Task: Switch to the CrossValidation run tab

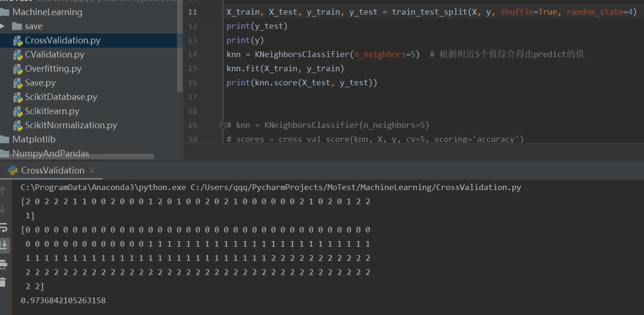Action: point(52,170)
